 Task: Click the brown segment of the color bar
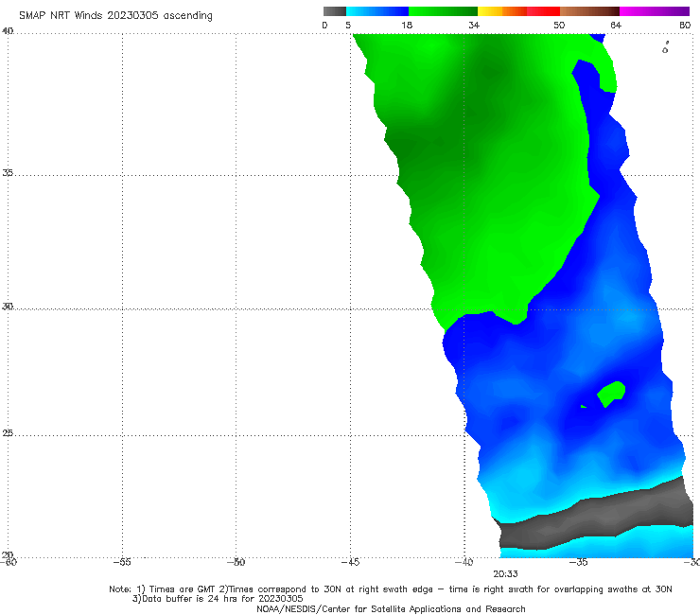coord(589,11)
